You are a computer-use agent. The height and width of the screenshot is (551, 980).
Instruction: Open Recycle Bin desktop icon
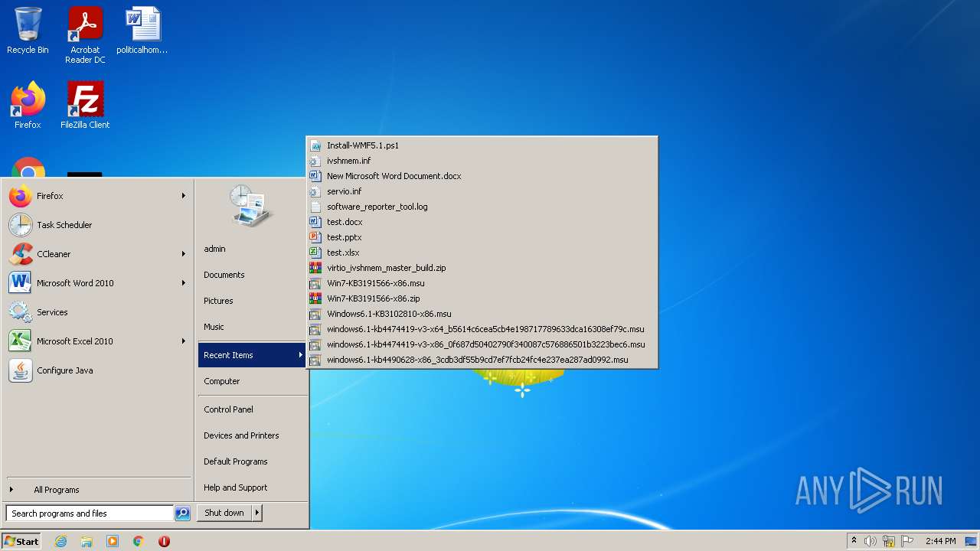pyautogui.click(x=28, y=31)
